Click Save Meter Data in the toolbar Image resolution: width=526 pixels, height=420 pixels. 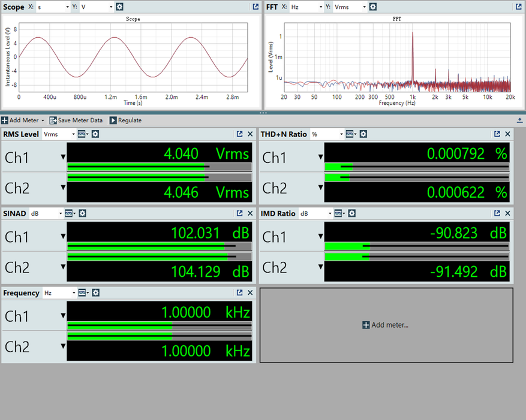[x=76, y=120]
